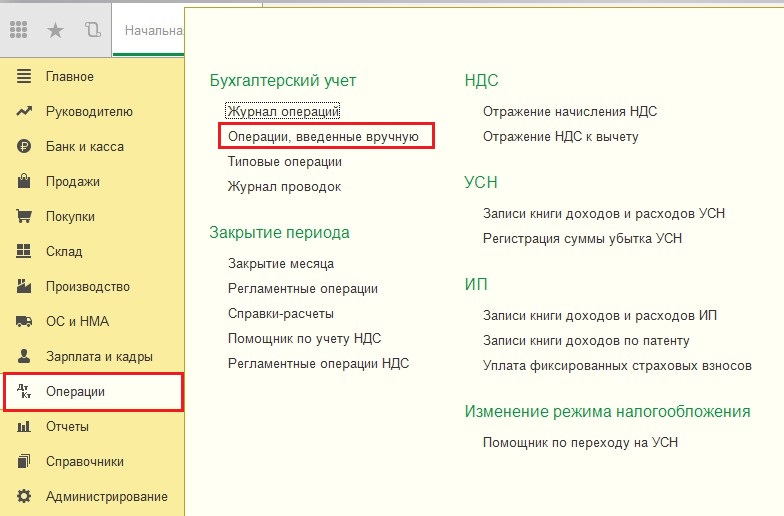
Task: Switch to the Начальная страница tab
Action: [x=149, y=30]
